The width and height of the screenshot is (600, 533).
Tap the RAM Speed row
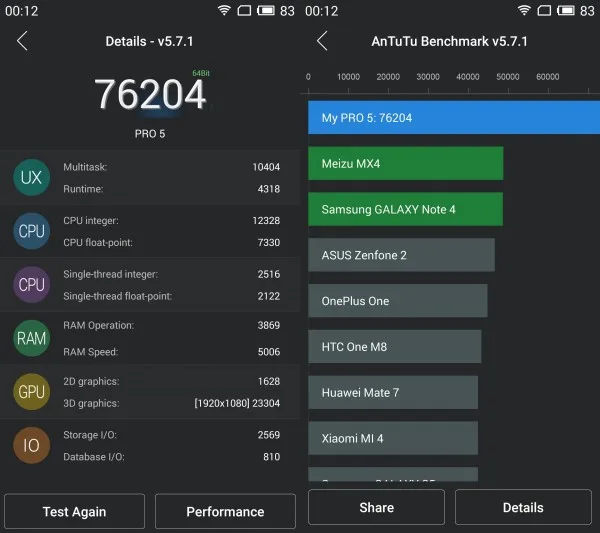(x=171, y=352)
